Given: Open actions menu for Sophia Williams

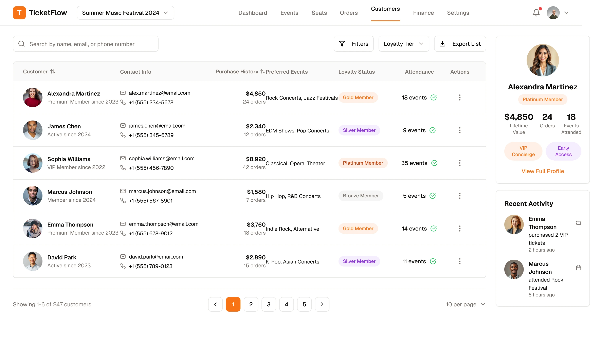Looking at the screenshot, I should (x=460, y=163).
